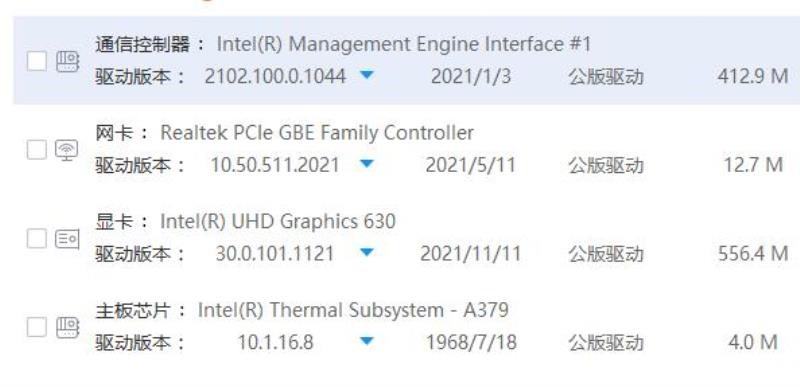Click the 412.9 M driver size

(753, 76)
